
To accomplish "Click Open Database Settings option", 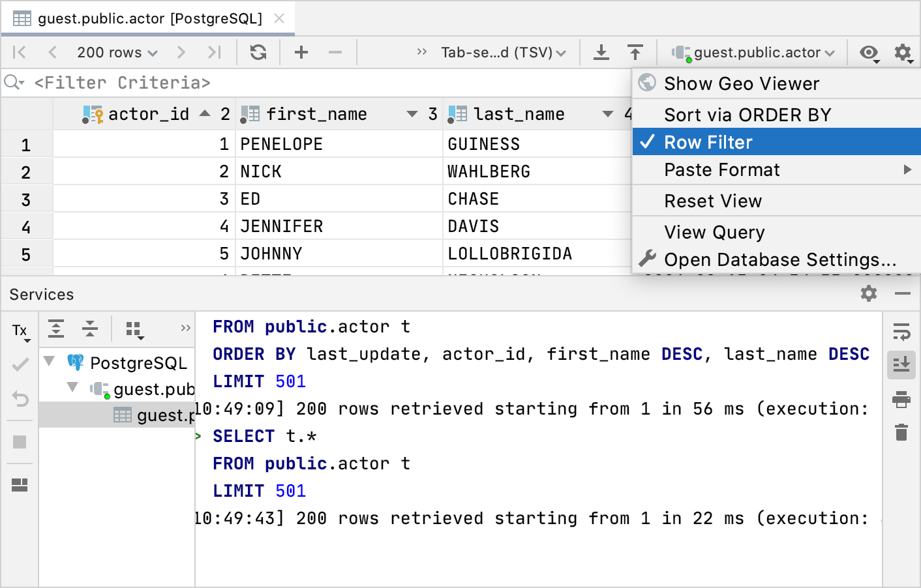I will [779, 259].
